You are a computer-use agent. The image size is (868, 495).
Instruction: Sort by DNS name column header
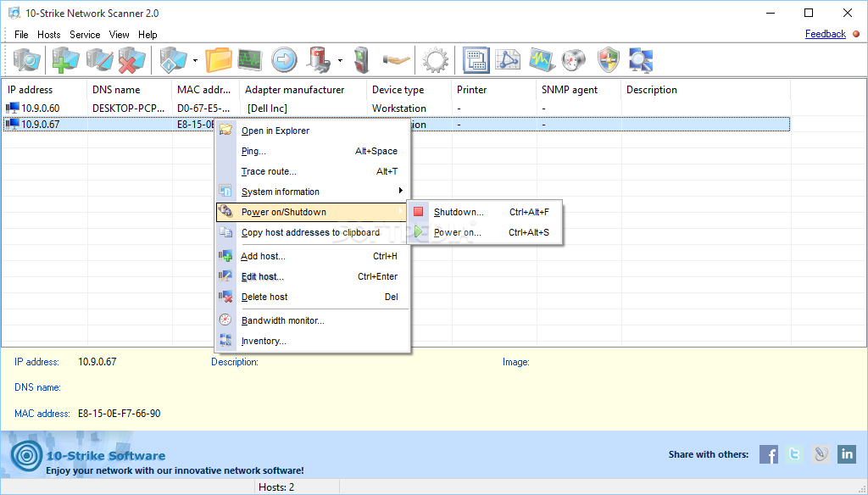click(130, 90)
